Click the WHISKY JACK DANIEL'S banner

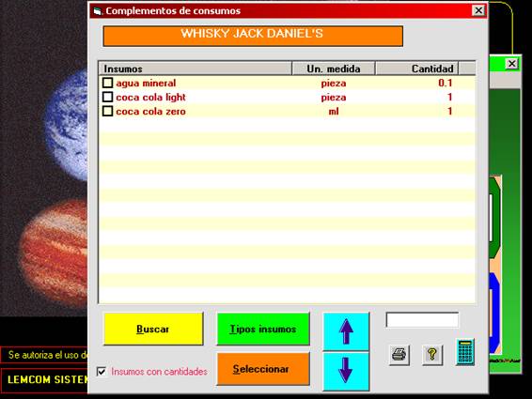[253, 36]
